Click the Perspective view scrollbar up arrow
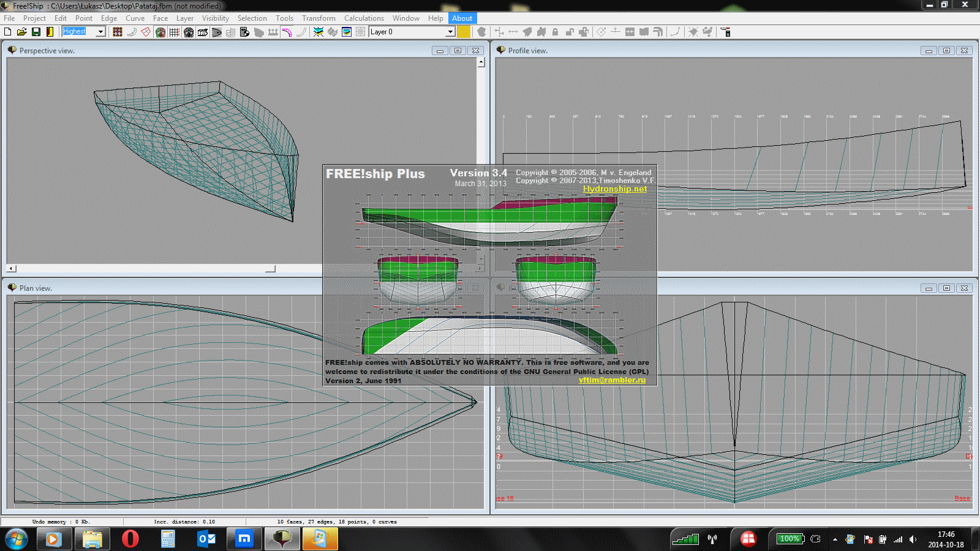The width and height of the screenshot is (980, 551). click(481, 62)
